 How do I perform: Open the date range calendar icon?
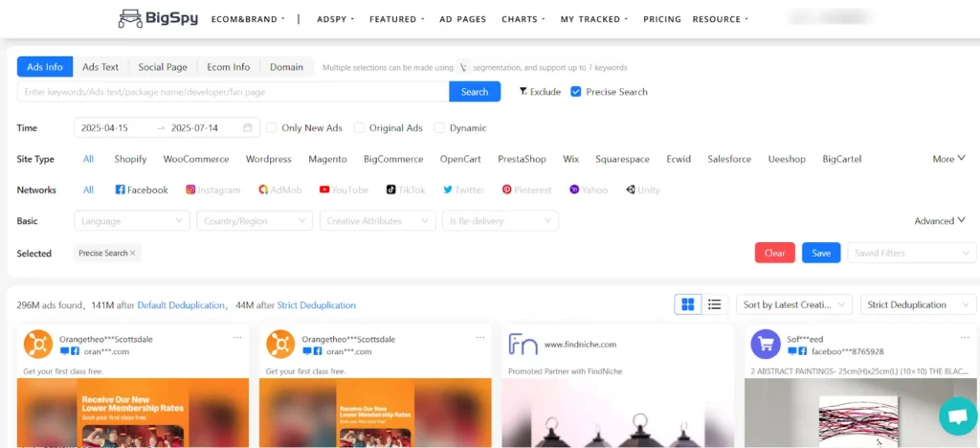click(248, 128)
